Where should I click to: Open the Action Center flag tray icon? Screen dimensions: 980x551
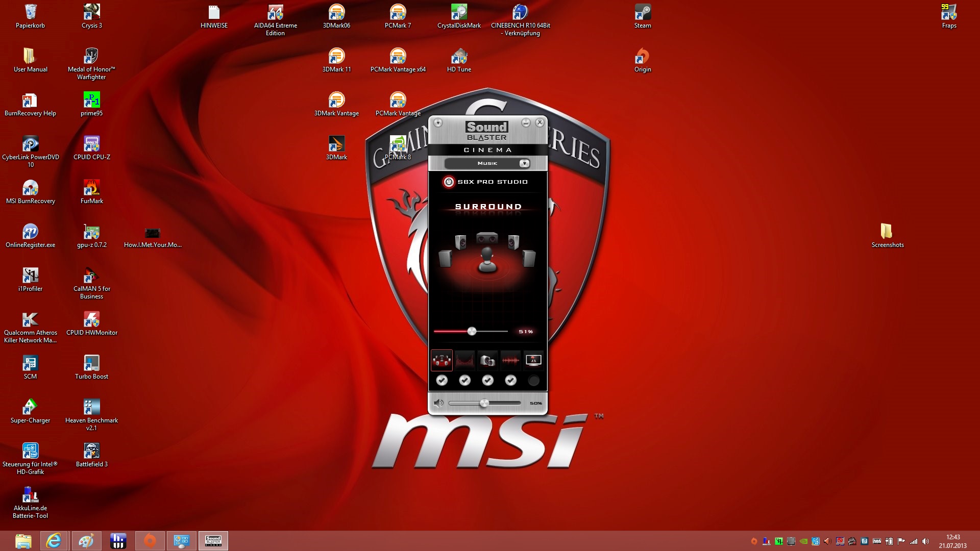tap(901, 541)
